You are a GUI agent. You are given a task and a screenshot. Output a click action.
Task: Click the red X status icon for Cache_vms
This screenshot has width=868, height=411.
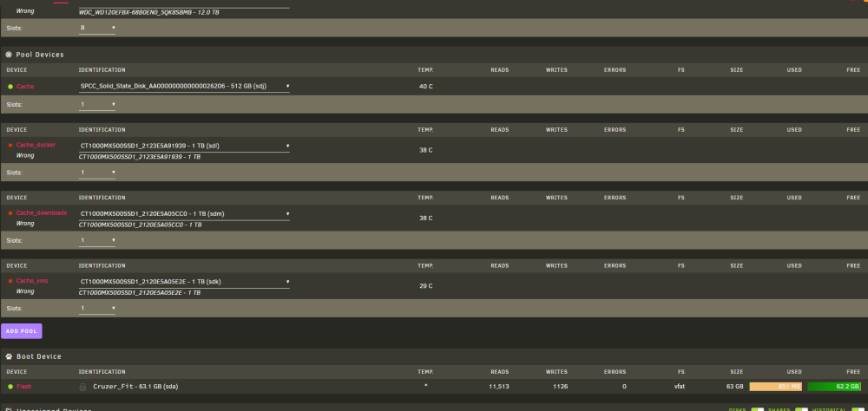(10, 281)
